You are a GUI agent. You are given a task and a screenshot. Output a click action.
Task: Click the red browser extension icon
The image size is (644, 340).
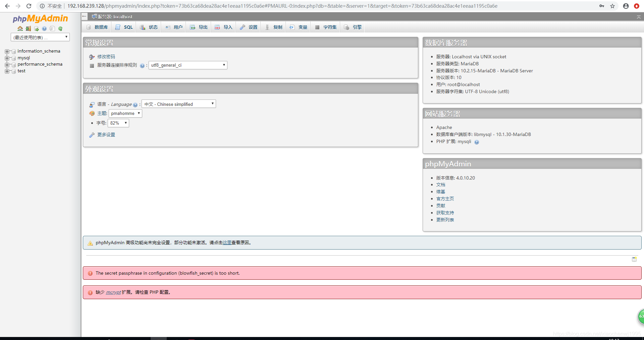click(637, 6)
